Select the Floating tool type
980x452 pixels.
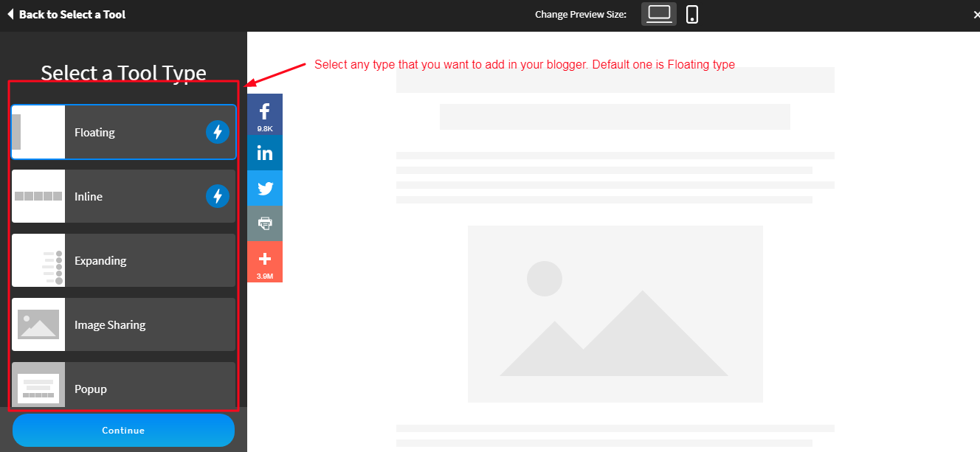click(x=124, y=132)
